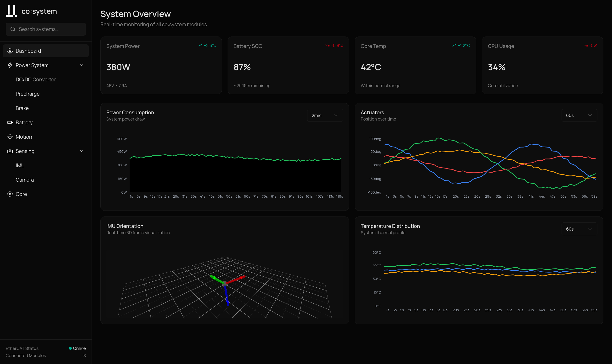Viewport: 612px width, 364px height.
Task: Focus the Search systems input field
Action: [x=49, y=29]
